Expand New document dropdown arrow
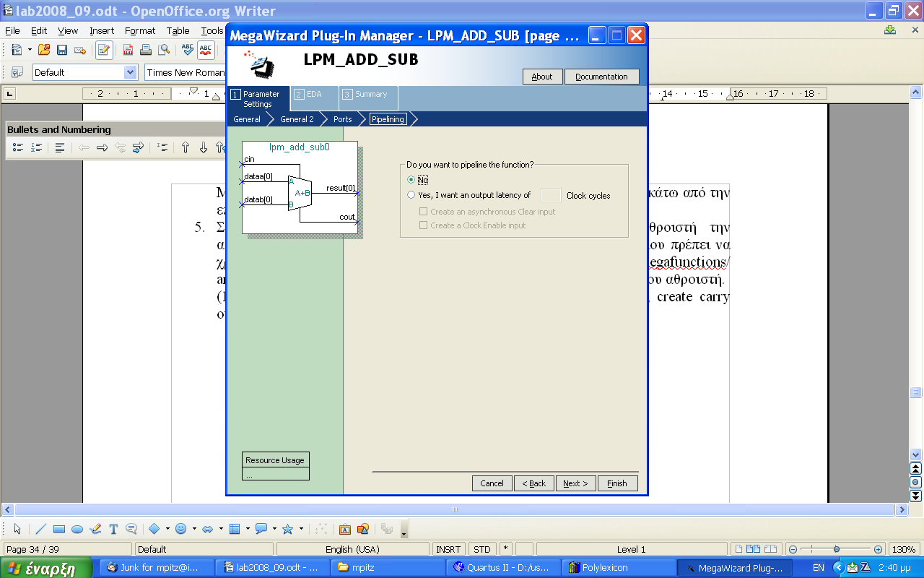 point(30,50)
